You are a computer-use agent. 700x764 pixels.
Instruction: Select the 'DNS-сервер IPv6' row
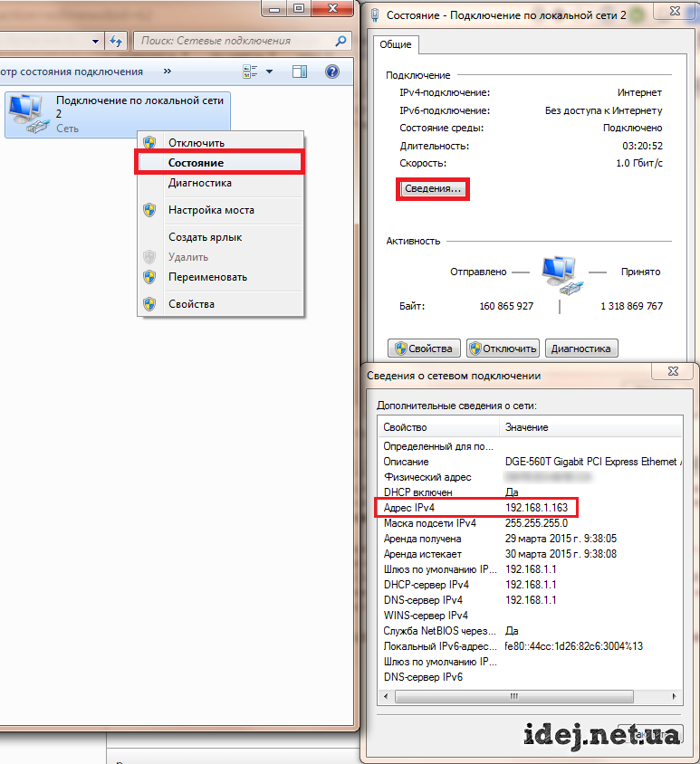[x=530, y=677]
